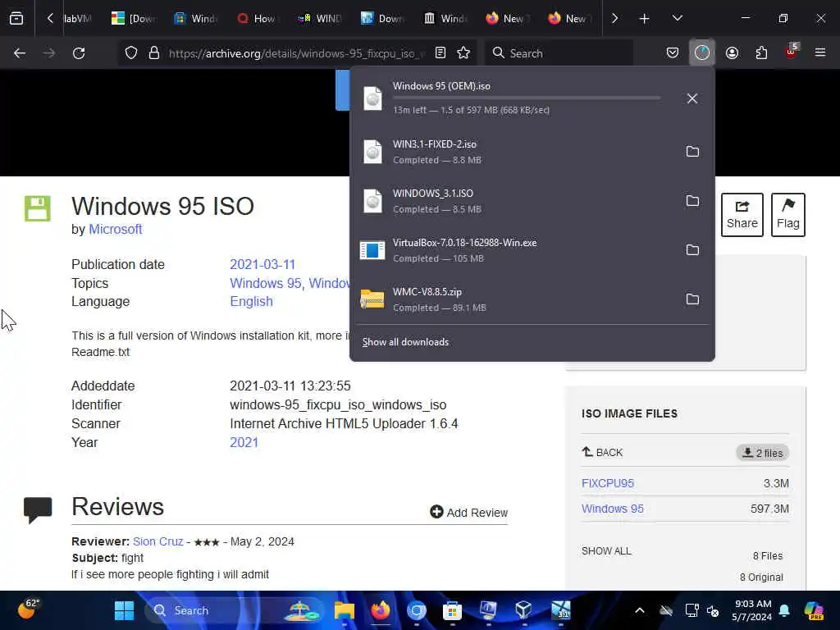Click the Flag button
This screenshot has height=630, width=840.
788,215
